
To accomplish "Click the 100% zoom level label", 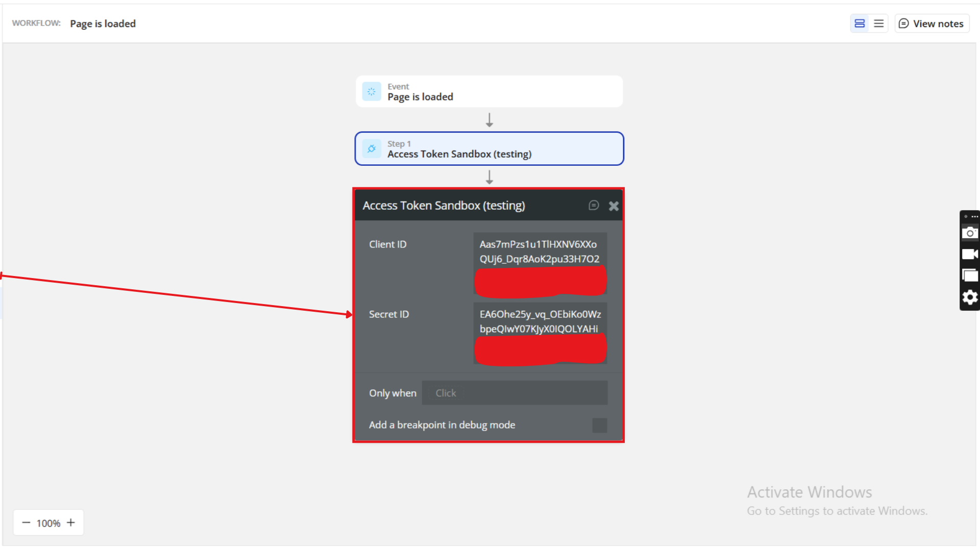I will tap(48, 523).
